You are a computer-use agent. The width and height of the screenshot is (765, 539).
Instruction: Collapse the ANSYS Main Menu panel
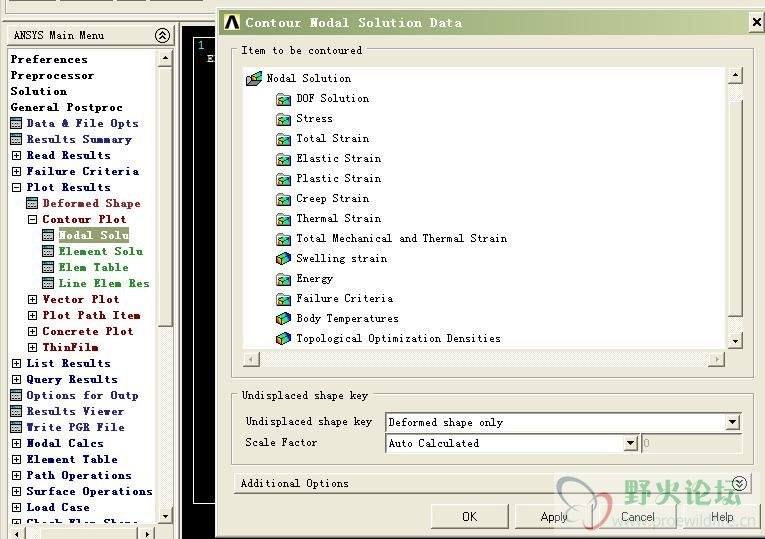click(162, 35)
